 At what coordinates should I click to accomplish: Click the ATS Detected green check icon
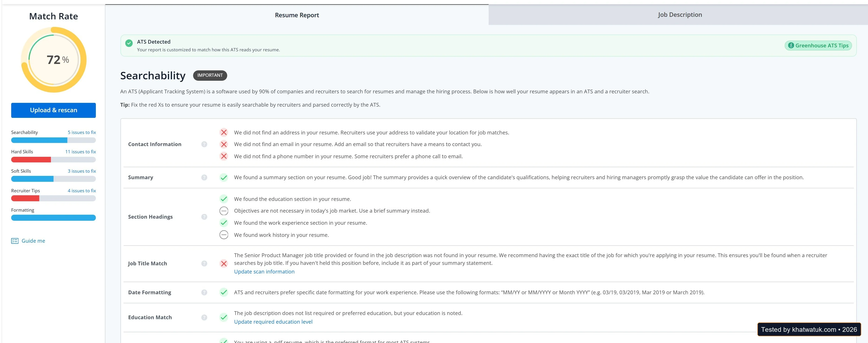(x=129, y=43)
